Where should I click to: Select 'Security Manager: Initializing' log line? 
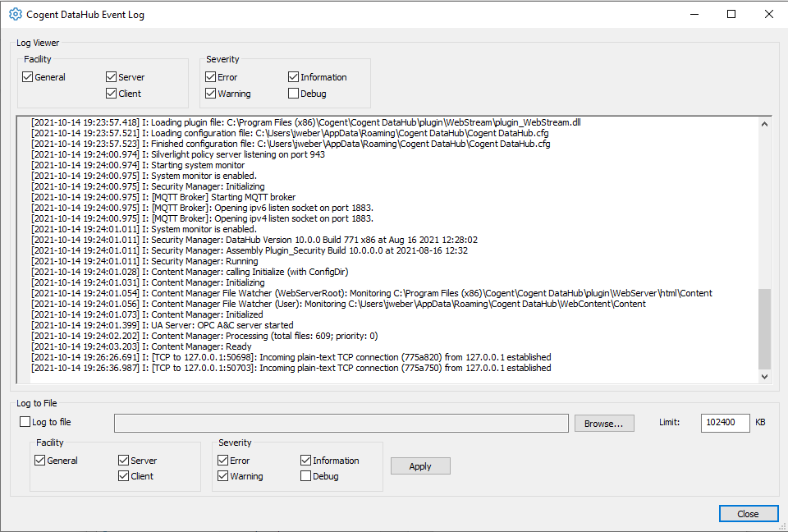click(148, 186)
